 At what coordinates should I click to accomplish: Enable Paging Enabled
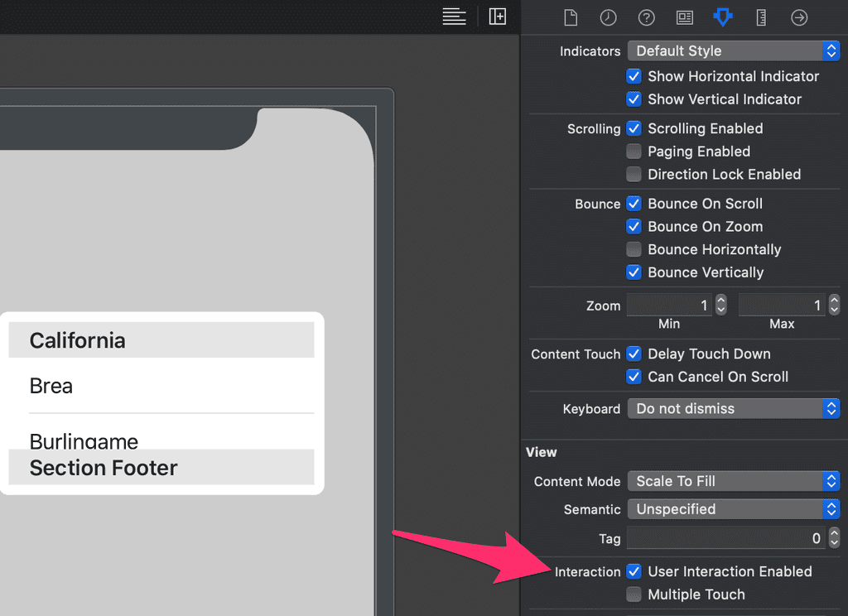(634, 152)
